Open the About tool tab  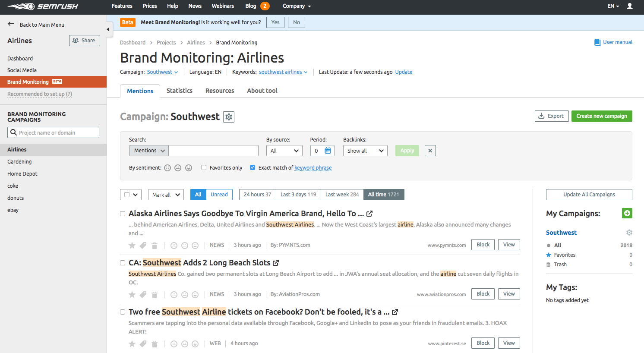click(x=262, y=91)
